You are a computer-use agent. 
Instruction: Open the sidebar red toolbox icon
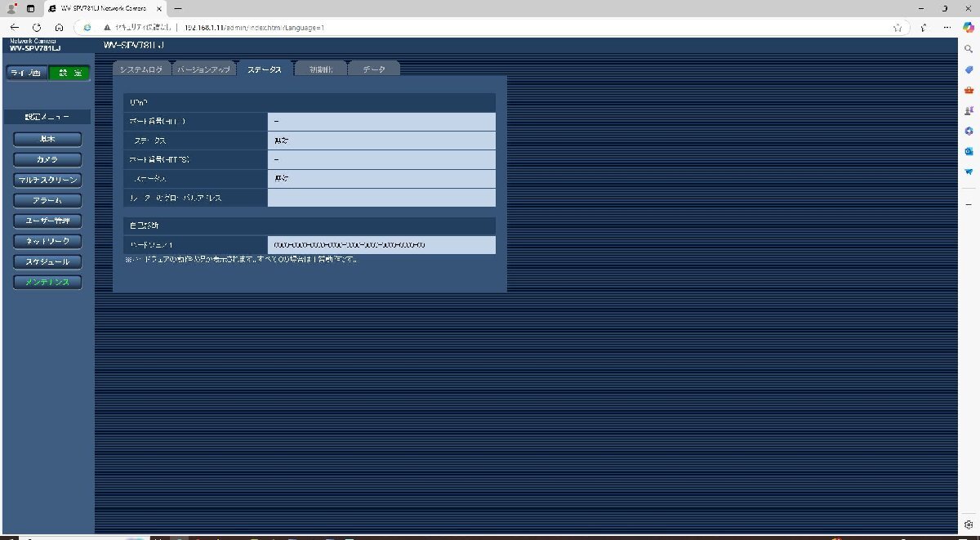(x=969, y=90)
